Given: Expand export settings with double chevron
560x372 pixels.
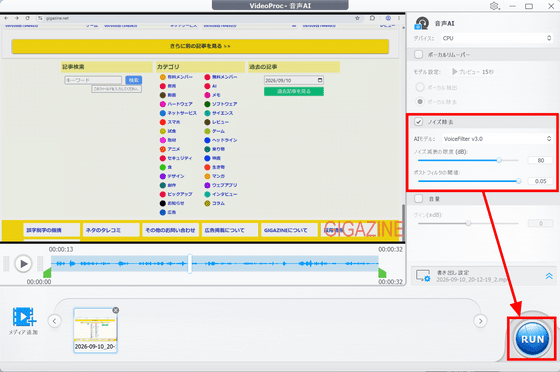Looking at the screenshot, I should pos(549,276).
